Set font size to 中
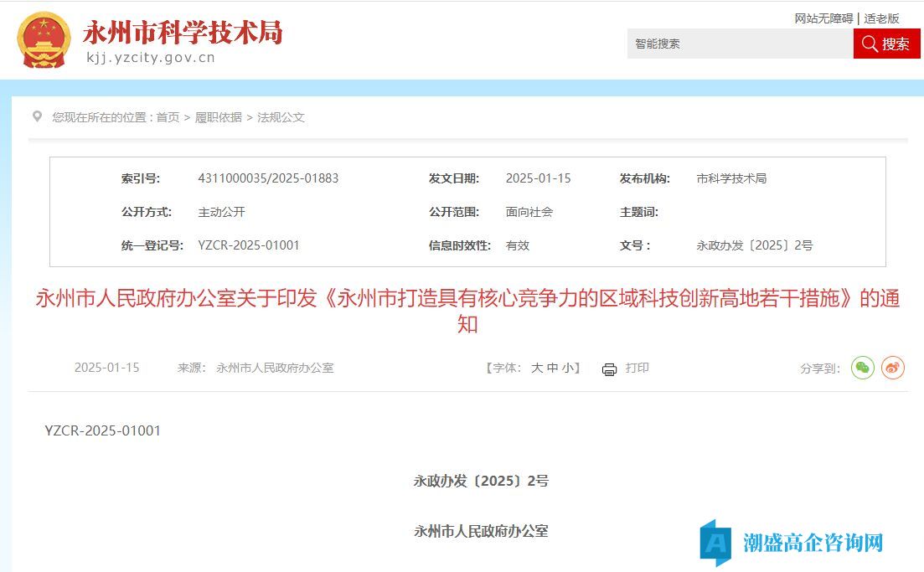 pos(553,368)
